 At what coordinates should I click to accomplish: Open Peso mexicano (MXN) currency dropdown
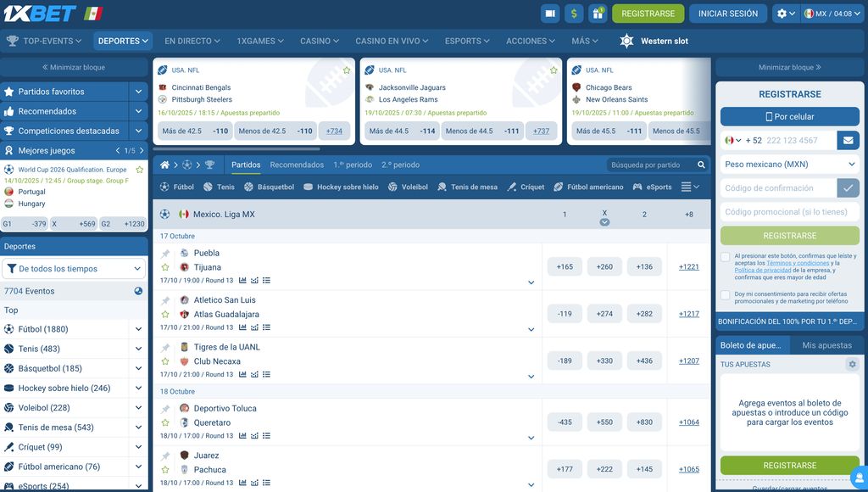pyautogui.click(x=790, y=164)
